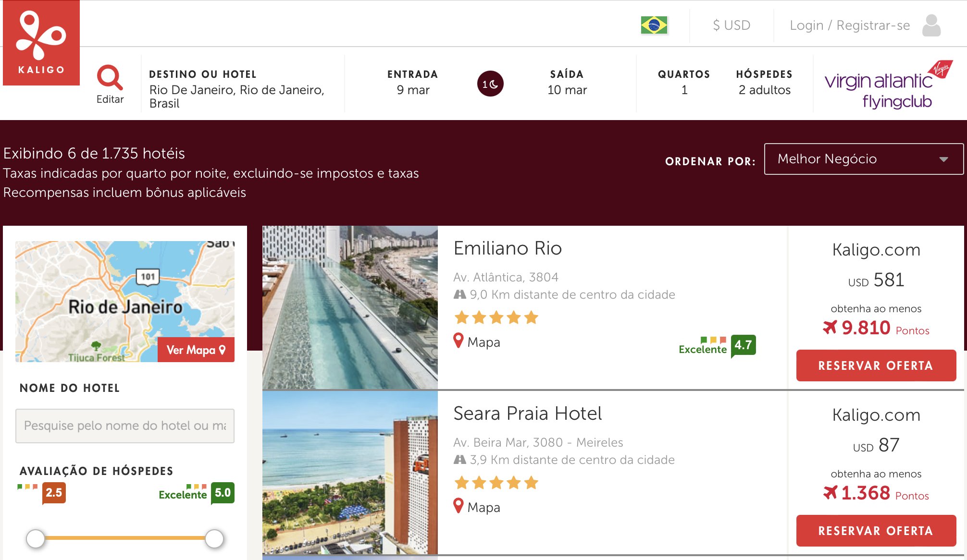Image resolution: width=967 pixels, height=560 pixels.
Task: Click the Kaligo logo
Action: 41,43
